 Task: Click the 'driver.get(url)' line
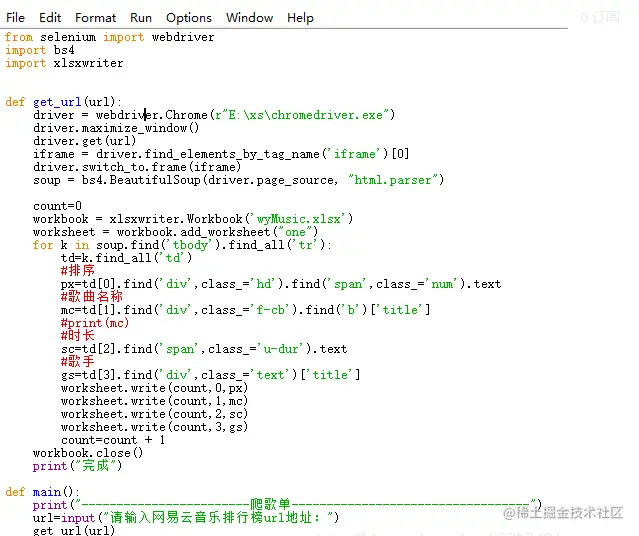[x=84, y=141]
